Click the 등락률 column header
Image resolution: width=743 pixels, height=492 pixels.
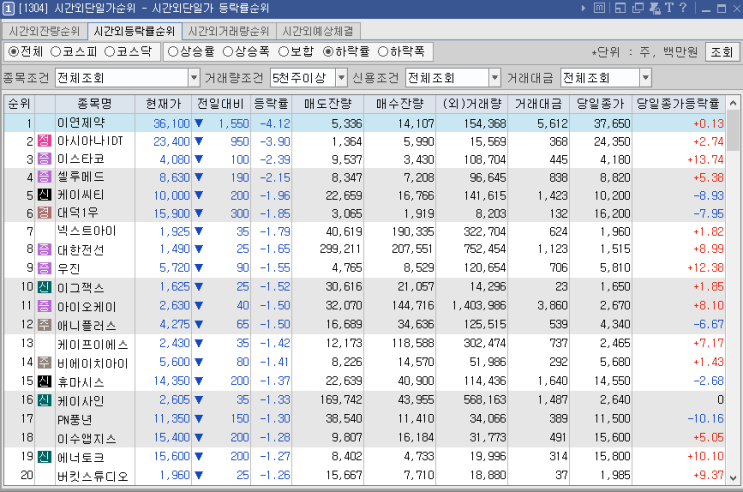[271, 103]
